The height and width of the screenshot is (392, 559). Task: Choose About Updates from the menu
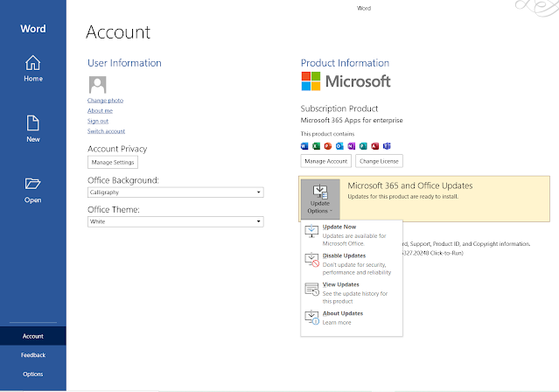click(x=352, y=318)
